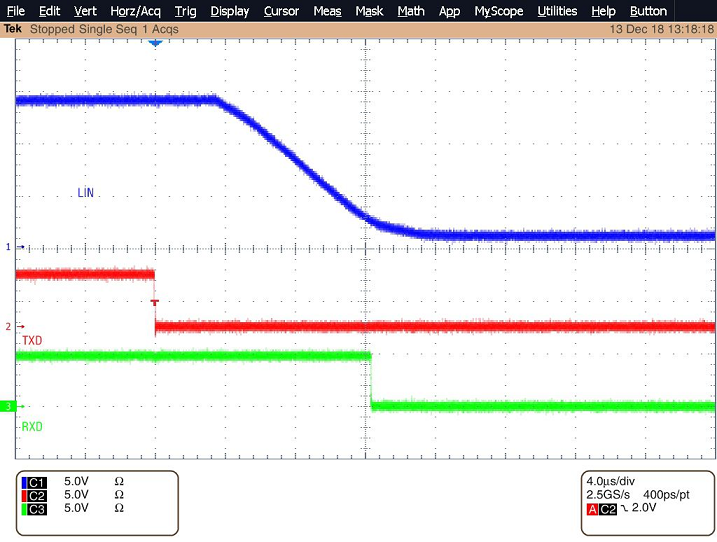The height and width of the screenshot is (542, 717).
Task: Open the Math menu
Action: 411,11
